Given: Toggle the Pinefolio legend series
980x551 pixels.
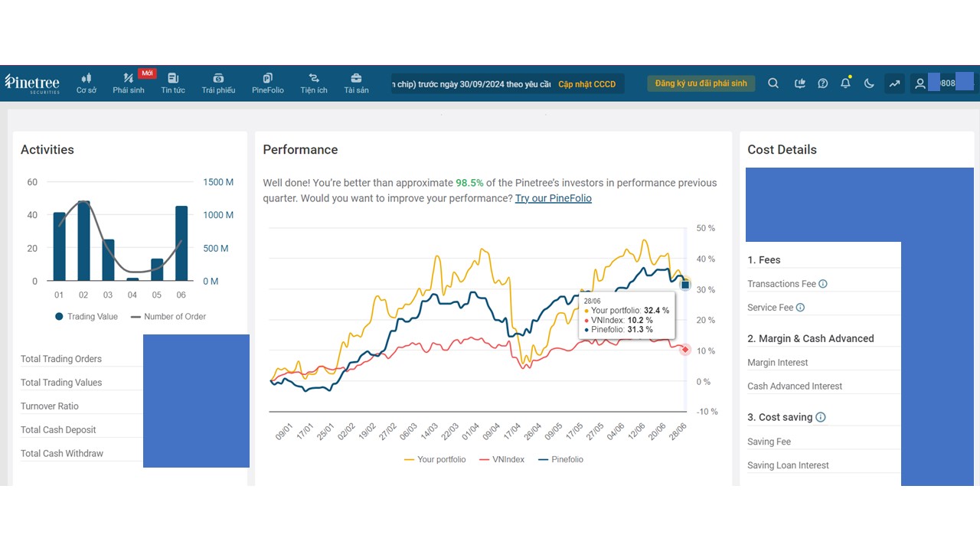Looking at the screenshot, I should pyautogui.click(x=561, y=459).
